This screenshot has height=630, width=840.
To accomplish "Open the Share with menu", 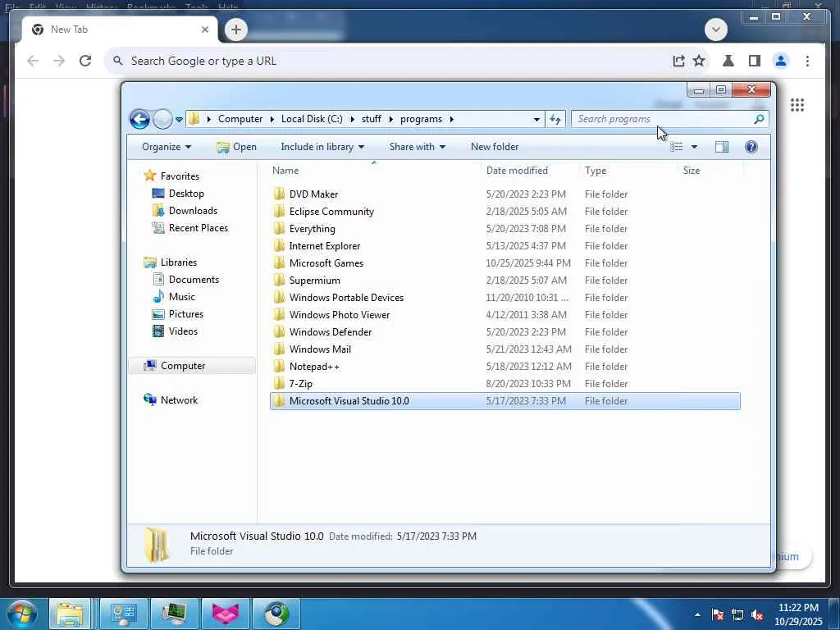I will click(x=418, y=147).
